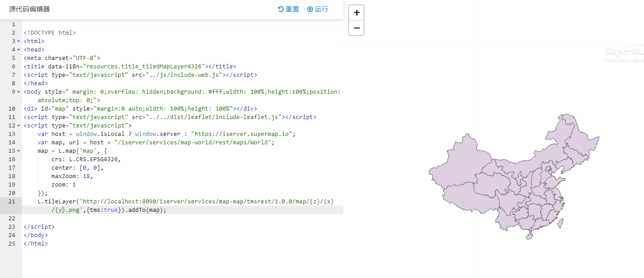The image size is (644, 278).
Task: Click the zoom: 1 line
Action: (x=63, y=185)
